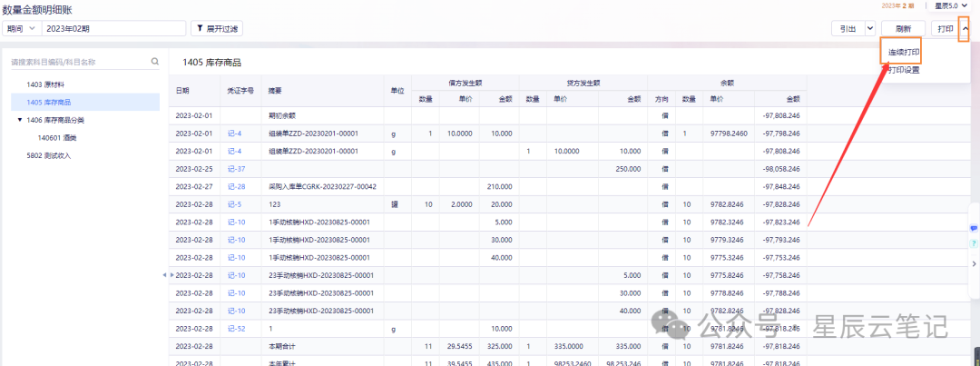Collapse the 打印 dropdown arrow
Viewport: 980px width, 366px height.
(965, 29)
